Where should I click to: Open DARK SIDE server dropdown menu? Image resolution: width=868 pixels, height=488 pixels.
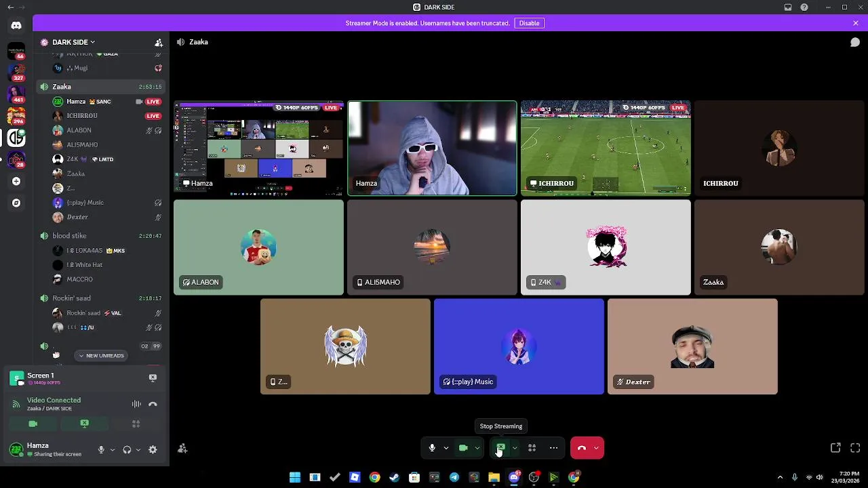pyautogui.click(x=73, y=42)
